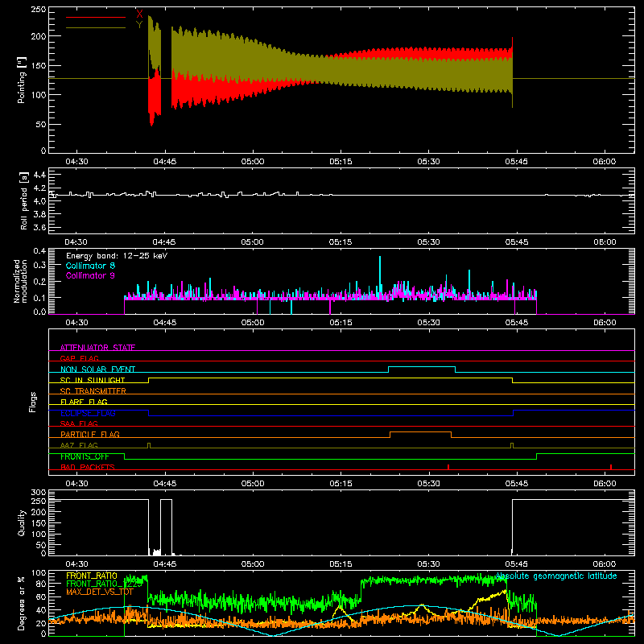The width and height of the screenshot is (644, 644).
Task: Click the lowered ECLIPSE_FLAG line segment
Action: point(331,415)
